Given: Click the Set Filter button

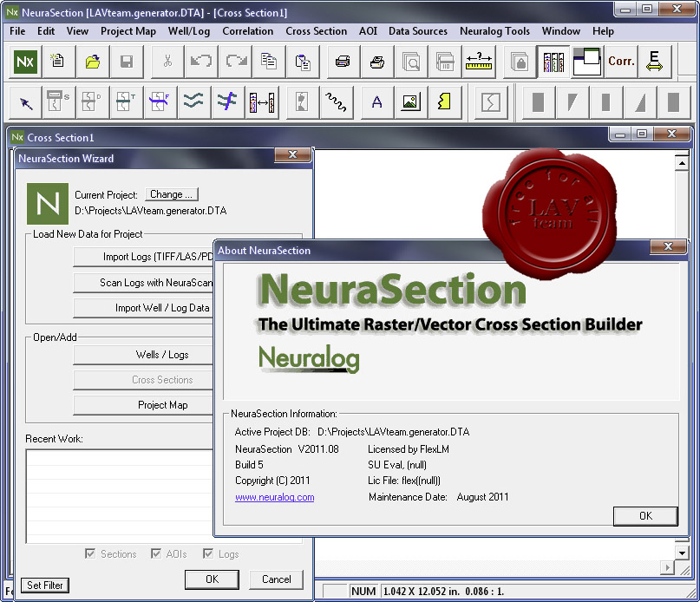Looking at the screenshot, I should 44,585.
